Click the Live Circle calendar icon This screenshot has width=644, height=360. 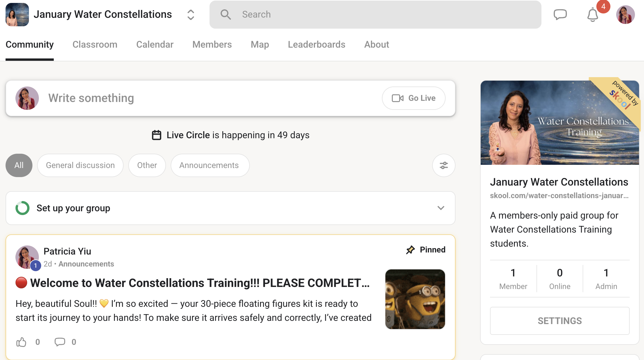coord(157,135)
